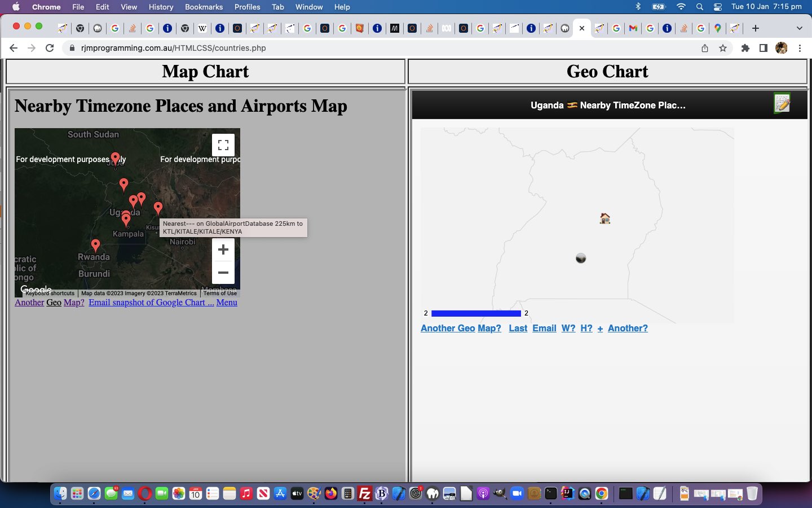Click the "Email" link in the Geo Chart panel
Screen dimensions: 812x508
pos(544,329)
